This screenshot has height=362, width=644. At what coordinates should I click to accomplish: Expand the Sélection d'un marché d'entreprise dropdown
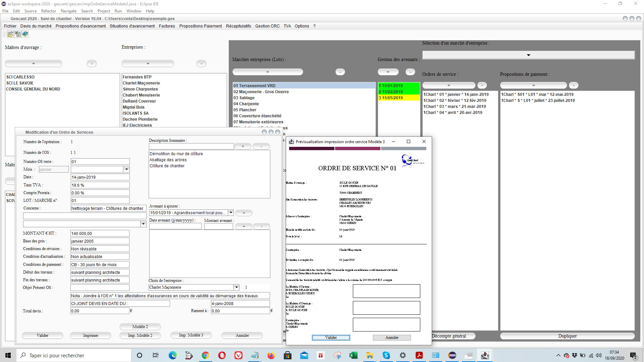(528, 55)
